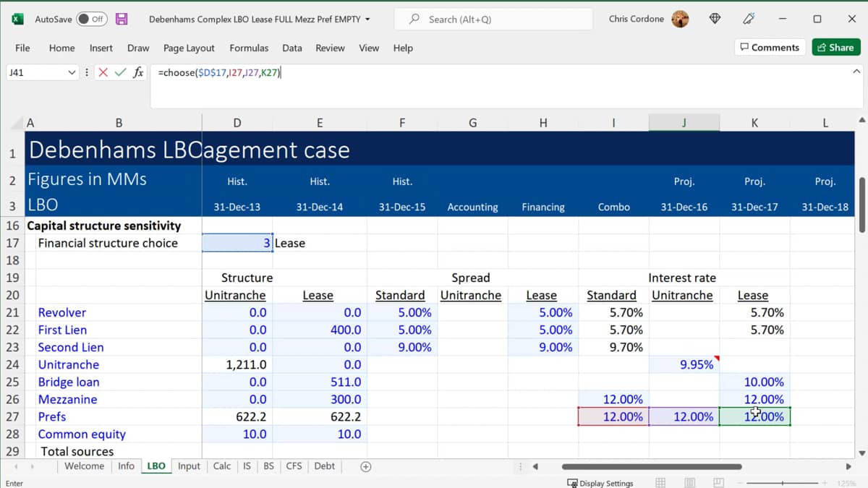
Task: Open Display Settings in status bar
Action: tap(600, 483)
